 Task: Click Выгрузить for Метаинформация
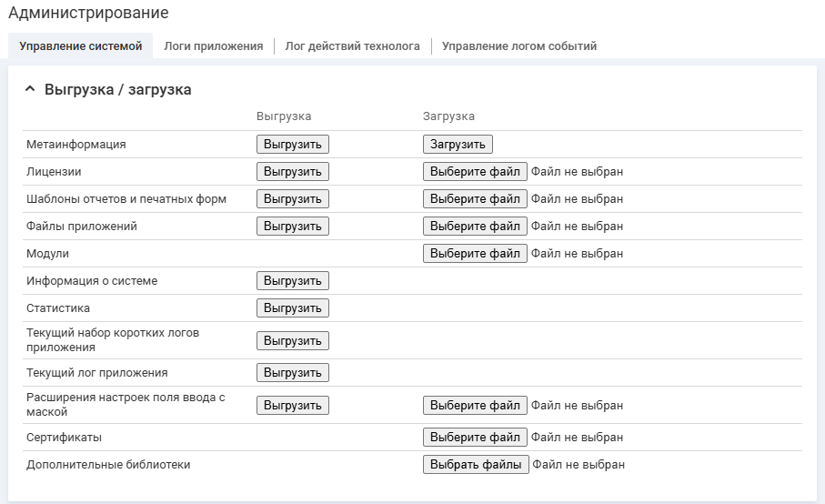pyautogui.click(x=293, y=145)
